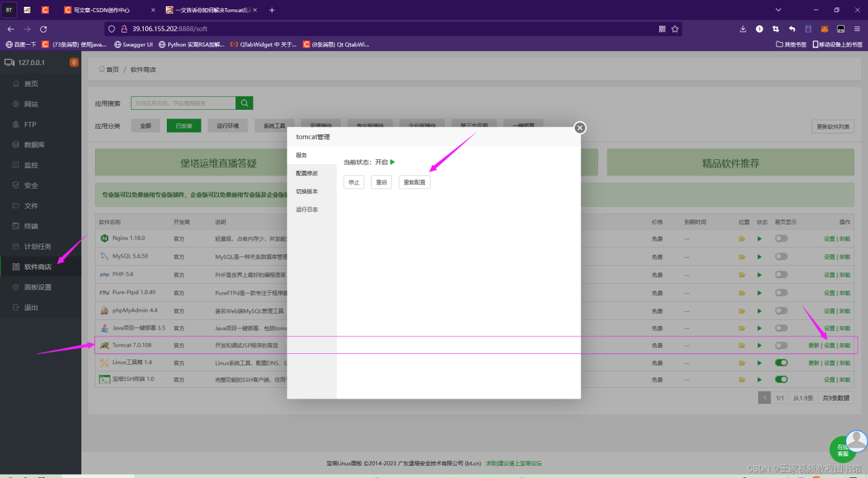The image size is (868, 478).
Task: Switch to the 配置修改 tab in tomcat管理
Action: point(308,172)
